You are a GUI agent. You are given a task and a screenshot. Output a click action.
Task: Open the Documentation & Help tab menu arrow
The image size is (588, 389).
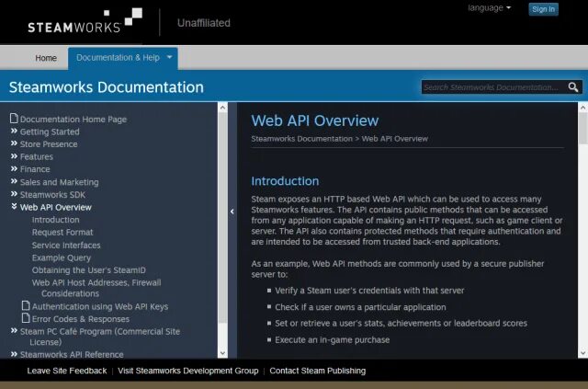(x=169, y=57)
